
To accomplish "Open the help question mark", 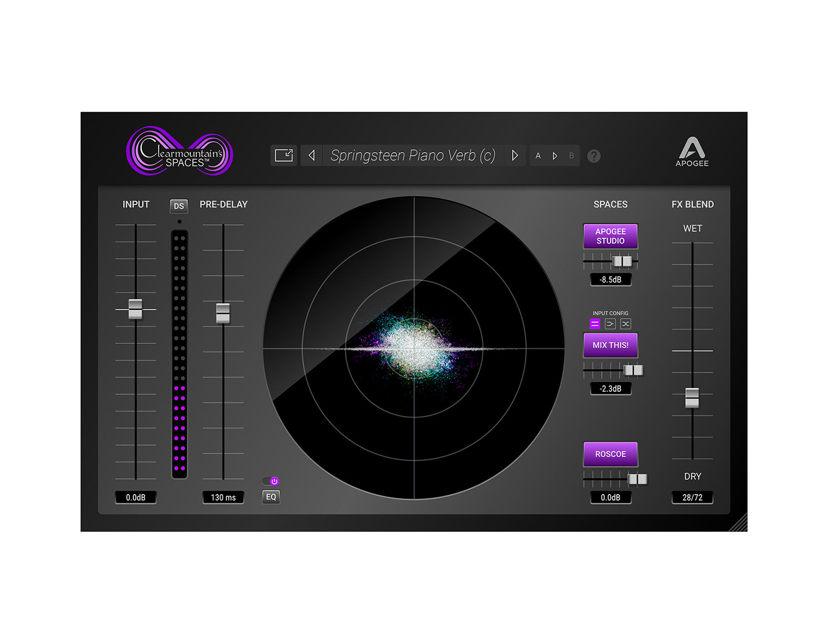I will 594,156.
